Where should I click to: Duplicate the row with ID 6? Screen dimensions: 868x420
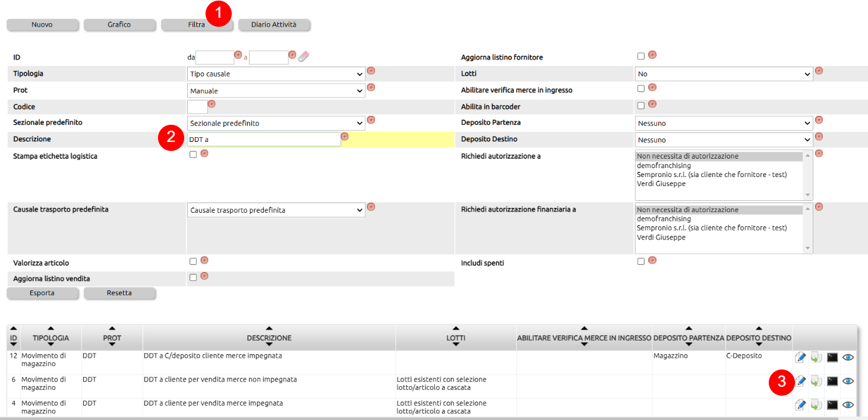click(816, 381)
